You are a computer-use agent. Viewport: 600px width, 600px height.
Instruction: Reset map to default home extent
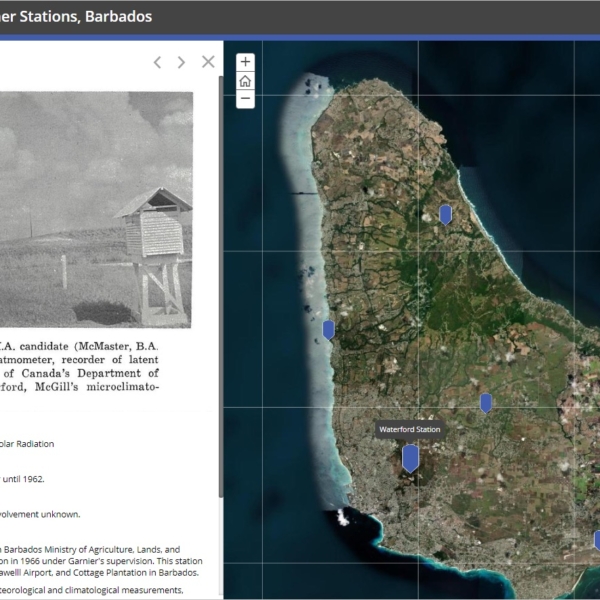click(x=245, y=80)
